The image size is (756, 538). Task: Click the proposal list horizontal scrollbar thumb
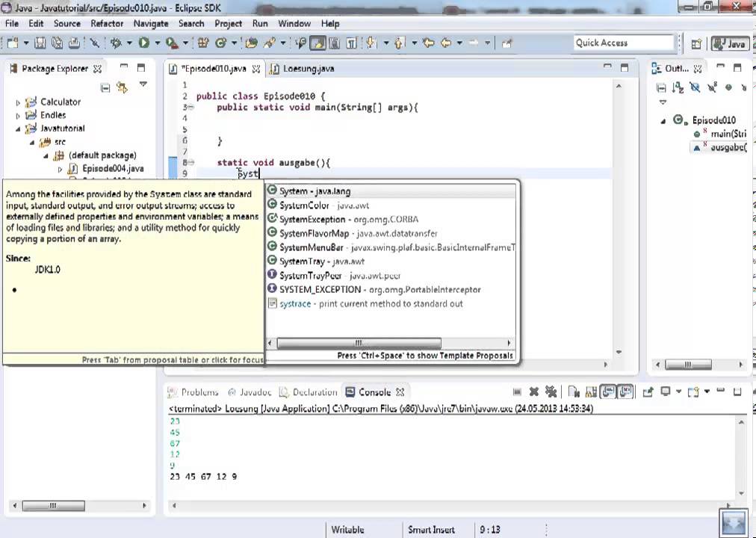click(359, 343)
